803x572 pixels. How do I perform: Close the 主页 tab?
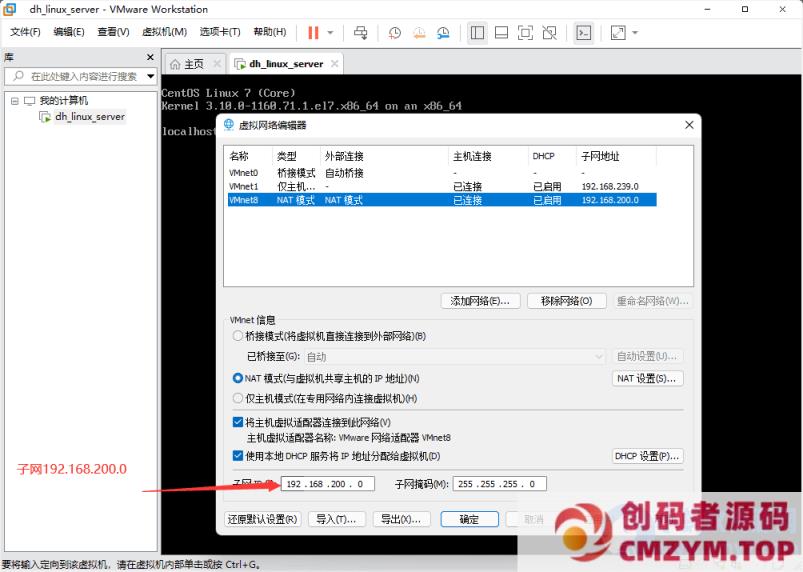[217, 63]
